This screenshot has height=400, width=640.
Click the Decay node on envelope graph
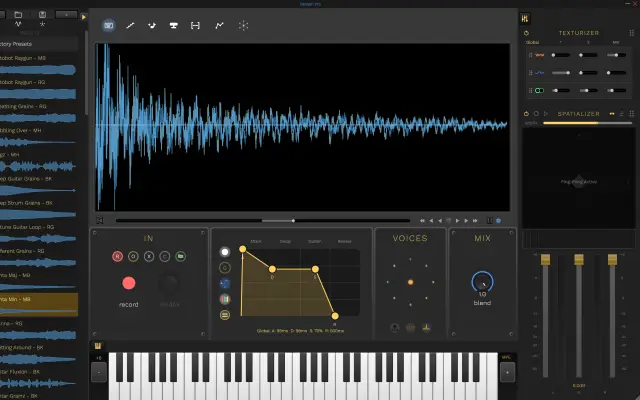(x=272, y=269)
